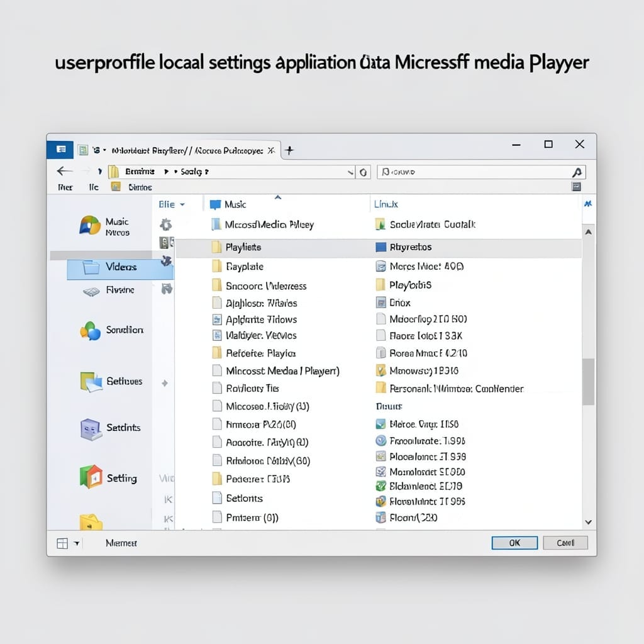Open Sondlion sidebar item
The height and width of the screenshot is (644, 644).
[x=112, y=330]
